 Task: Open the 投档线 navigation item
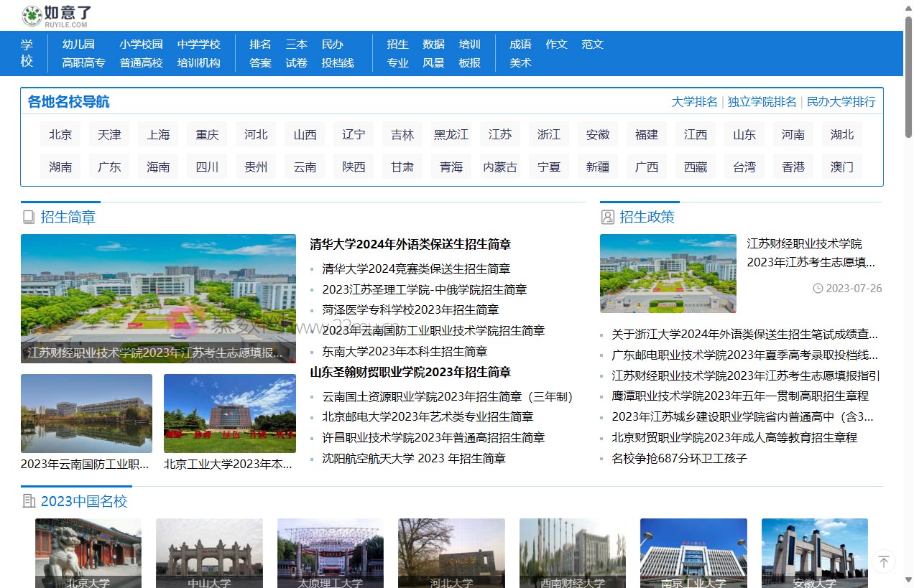tap(338, 62)
